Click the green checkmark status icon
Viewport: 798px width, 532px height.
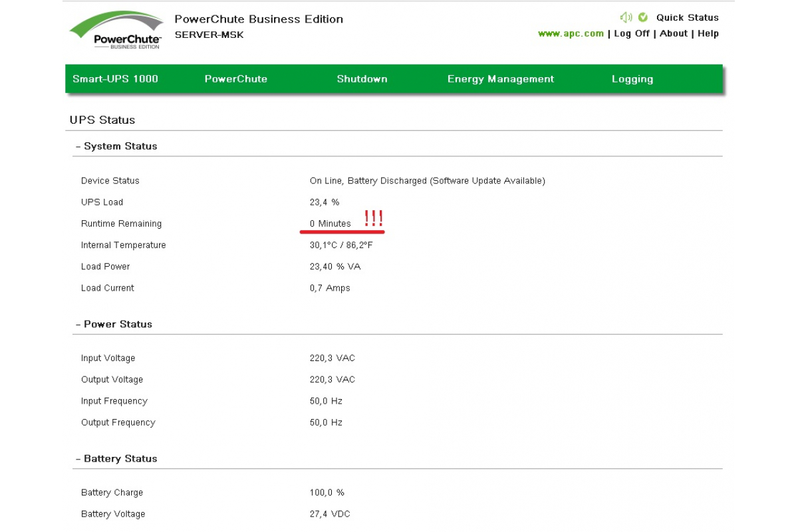click(x=643, y=17)
